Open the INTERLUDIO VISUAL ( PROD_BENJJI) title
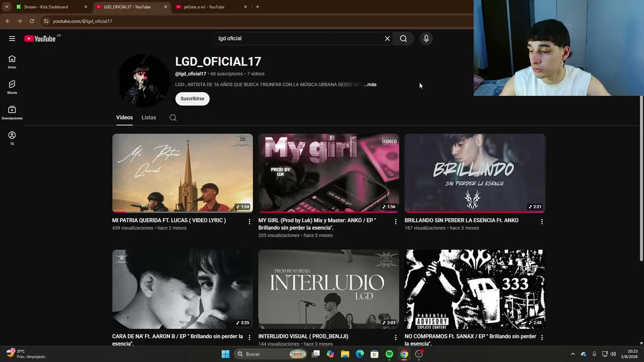The width and height of the screenshot is (644, 362). tap(303, 336)
